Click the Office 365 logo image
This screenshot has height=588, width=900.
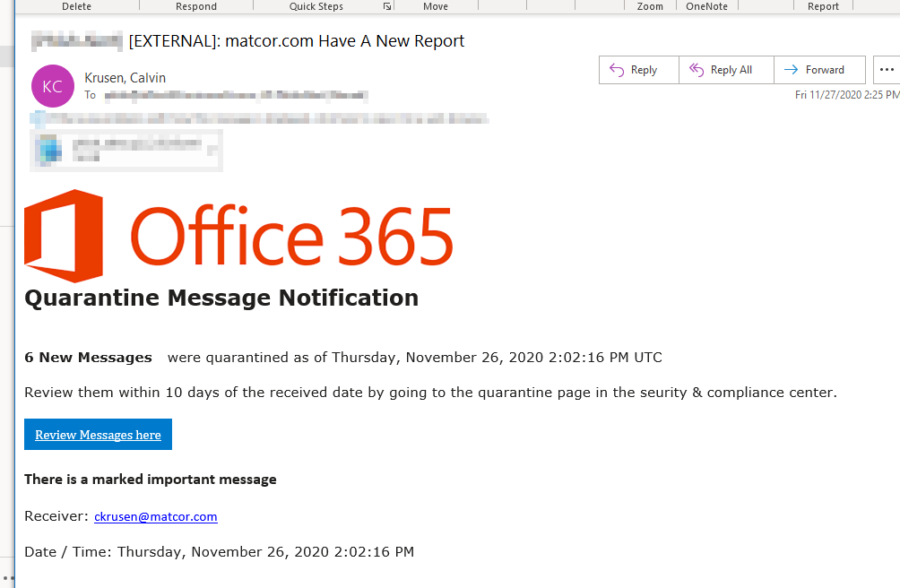tap(239, 236)
